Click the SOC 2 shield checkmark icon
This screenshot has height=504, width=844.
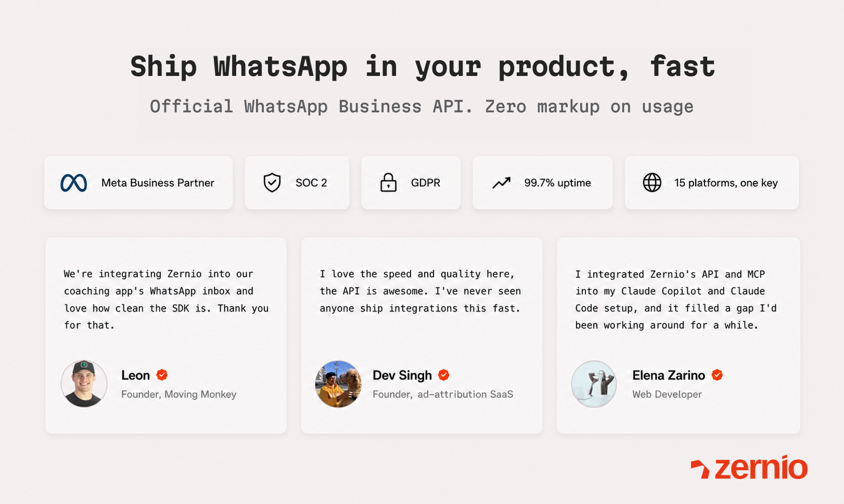pyautogui.click(x=272, y=183)
